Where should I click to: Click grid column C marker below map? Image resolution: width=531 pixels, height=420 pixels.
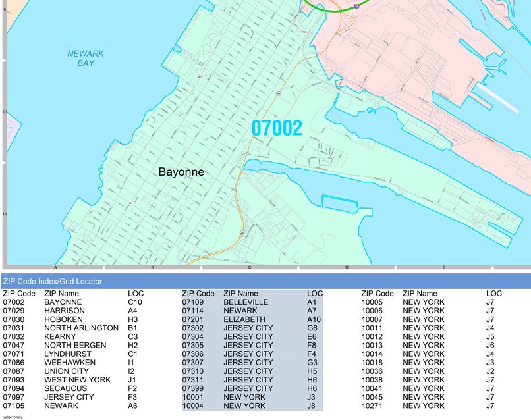click(250, 267)
